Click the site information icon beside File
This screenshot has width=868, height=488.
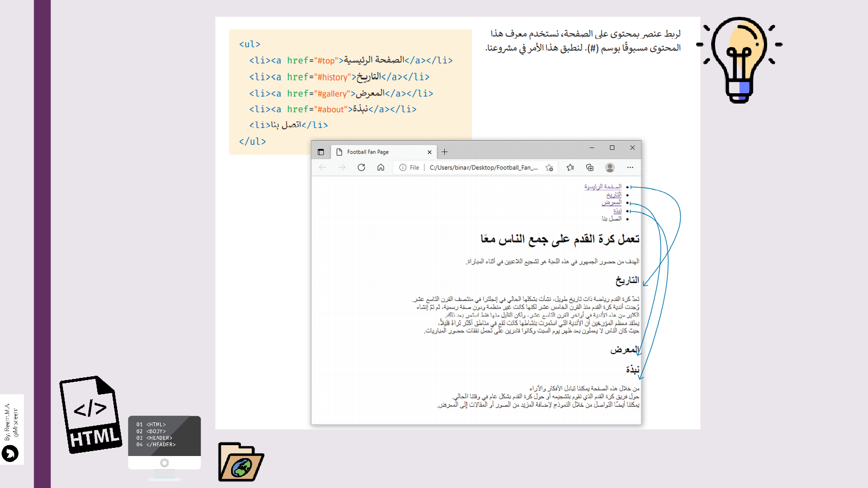coord(403,168)
